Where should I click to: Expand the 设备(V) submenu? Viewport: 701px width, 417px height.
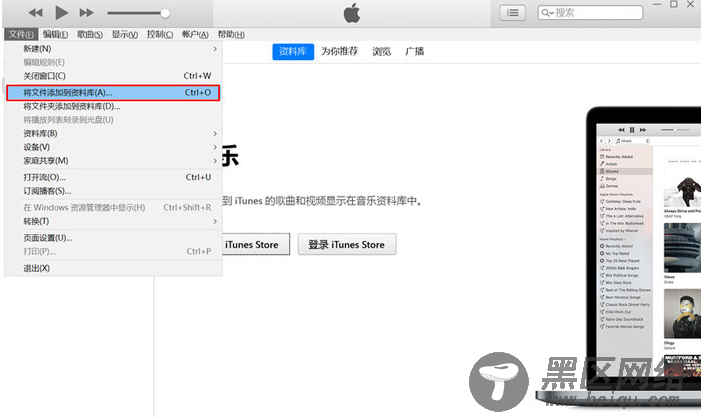(x=114, y=147)
